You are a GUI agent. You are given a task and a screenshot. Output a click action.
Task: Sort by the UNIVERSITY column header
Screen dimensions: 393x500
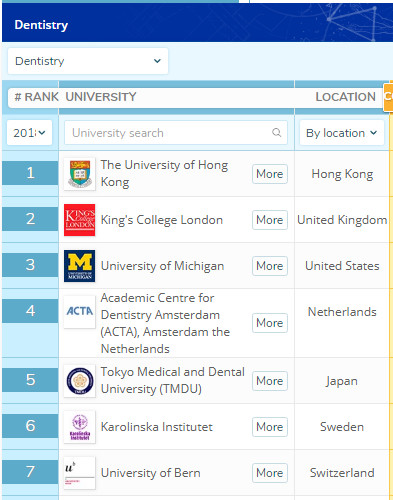101,97
